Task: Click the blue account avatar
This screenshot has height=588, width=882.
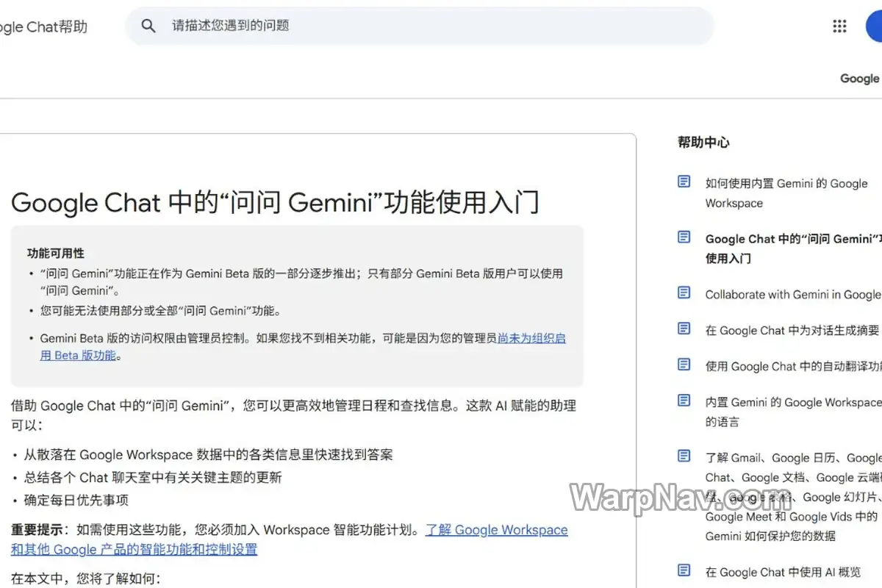Action: click(x=874, y=26)
